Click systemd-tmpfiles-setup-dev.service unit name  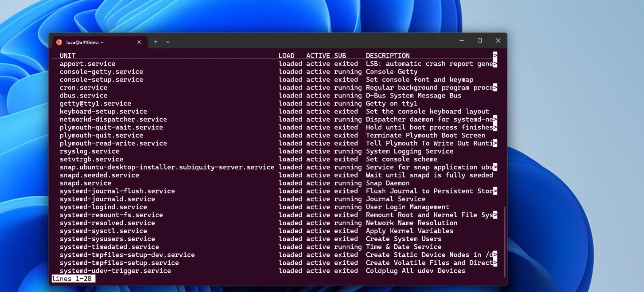(127, 255)
